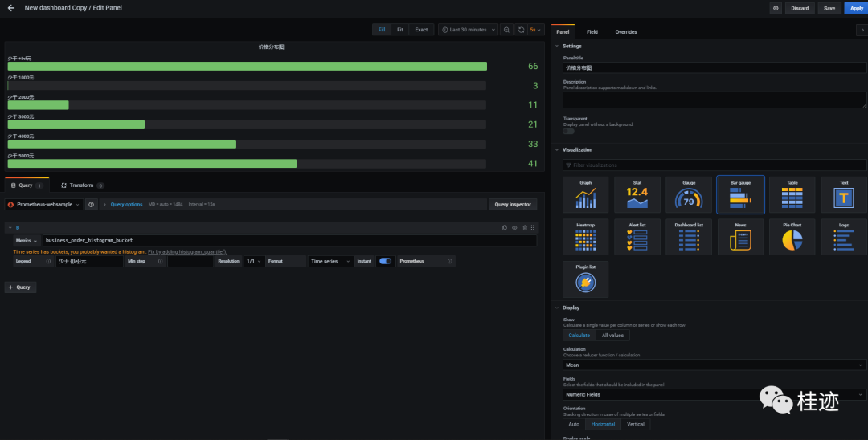
Task: Open the Resolution 1/1 dropdown
Action: click(254, 261)
